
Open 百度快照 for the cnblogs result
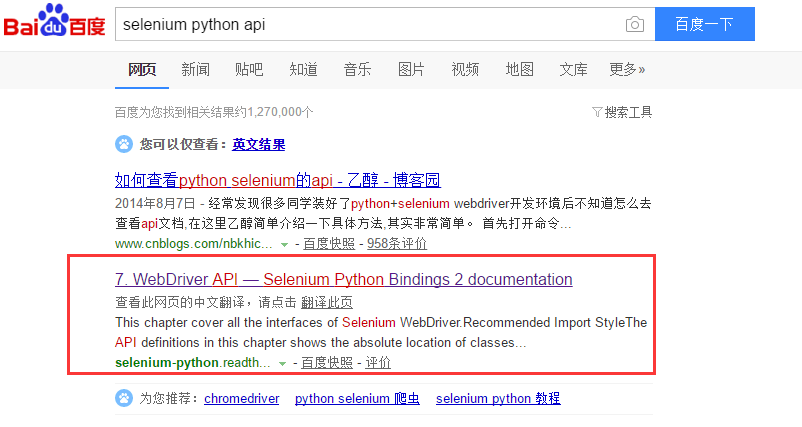pos(329,243)
